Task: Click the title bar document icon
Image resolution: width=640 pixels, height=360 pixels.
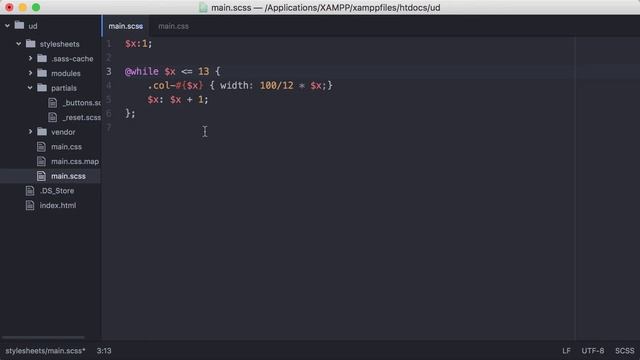Action: (203, 7)
